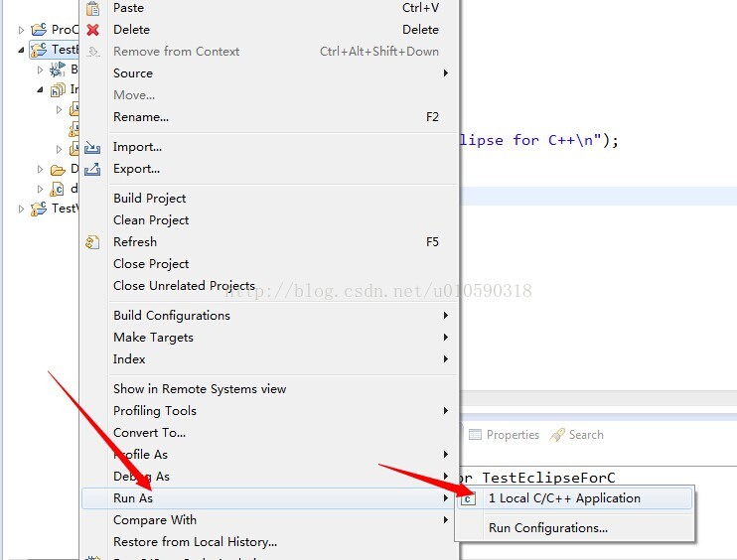Select Refresh in the menu

point(269,242)
